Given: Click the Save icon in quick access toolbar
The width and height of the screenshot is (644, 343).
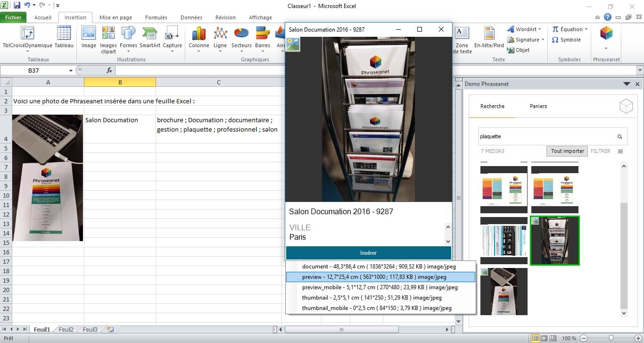Looking at the screenshot, I should (17, 6).
